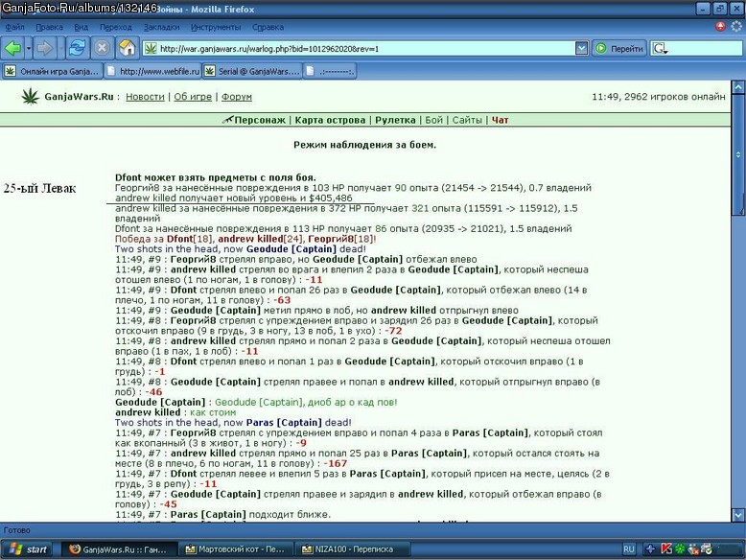Viewport: 746px width, 560px height.
Task: Open the Вид menu
Action: 82,27
